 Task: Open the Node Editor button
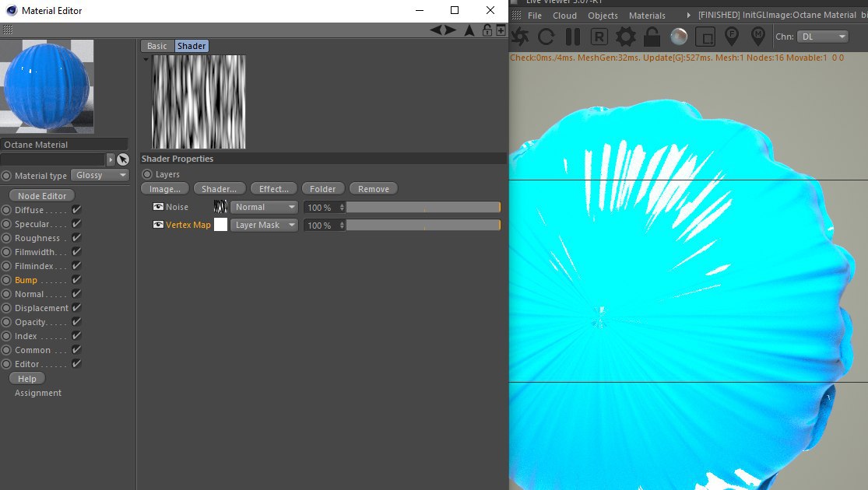42,196
